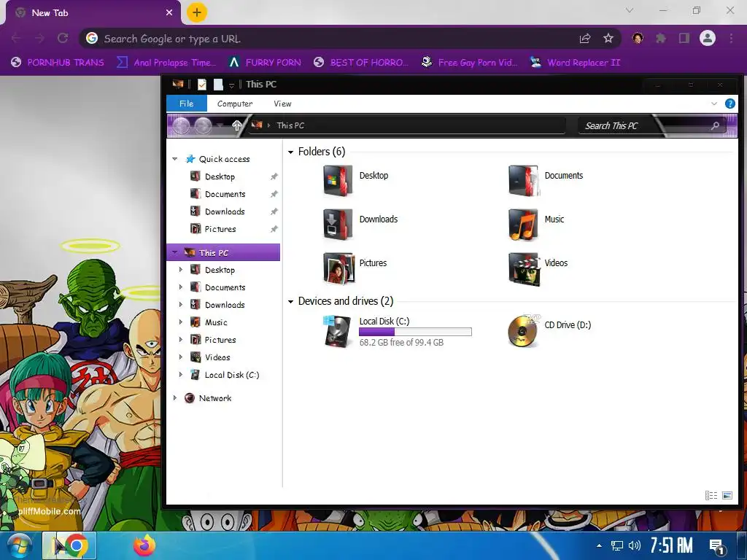Focus the Chrome address bar
This screenshot has height=560, width=747.
point(333,39)
